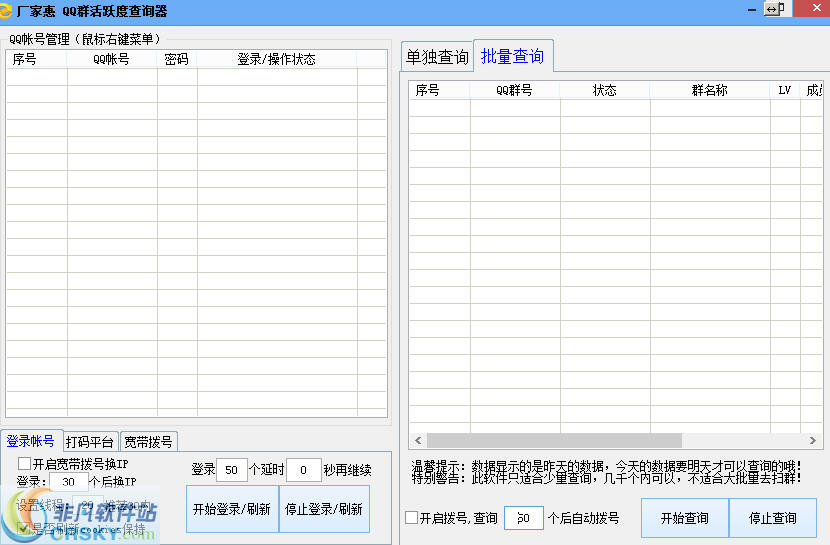
Task: Click the 状态 column header
Action: pyautogui.click(x=605, y=90)
